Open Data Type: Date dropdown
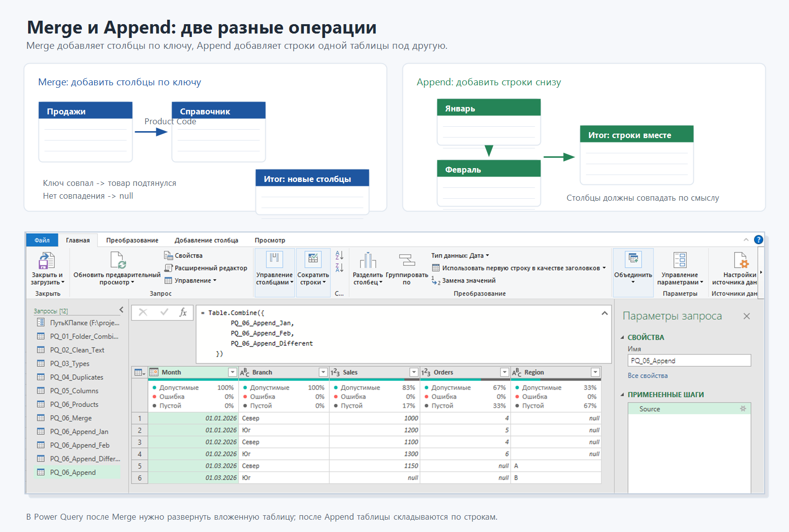 pyautogui.click(x=460, y=255)
